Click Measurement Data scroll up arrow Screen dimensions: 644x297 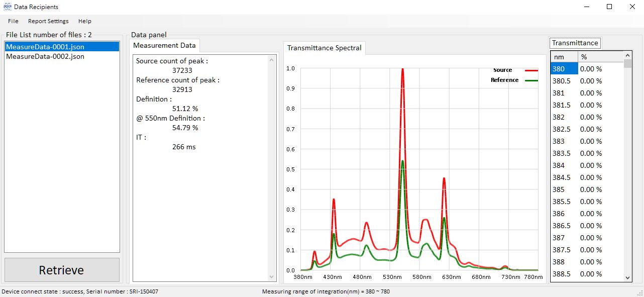click(272, 59)
